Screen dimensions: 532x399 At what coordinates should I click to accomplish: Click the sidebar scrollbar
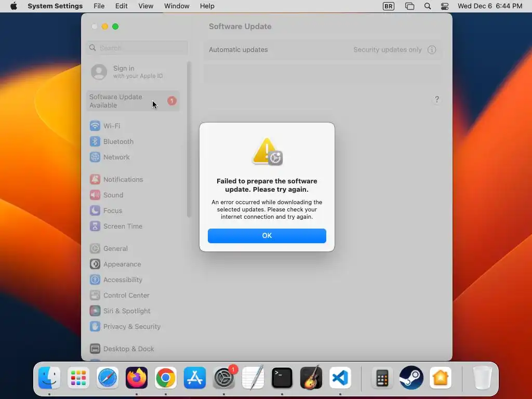(189, 139)
